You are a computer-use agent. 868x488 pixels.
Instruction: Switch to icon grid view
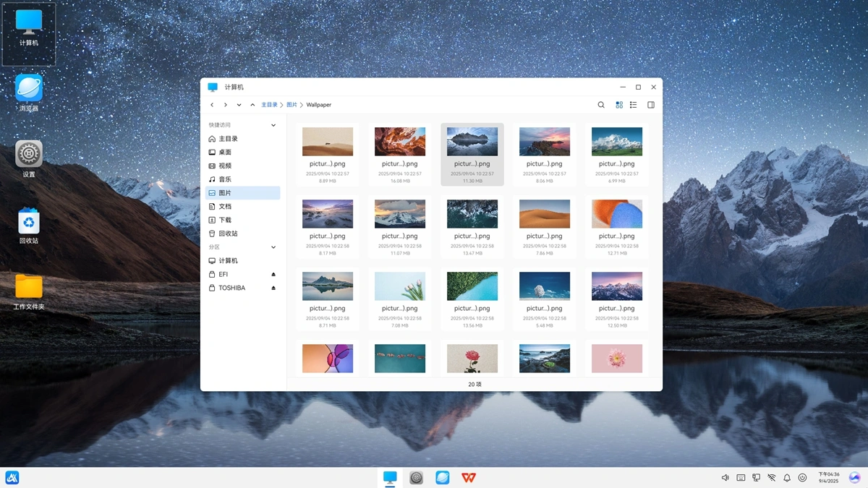point(619,105)
